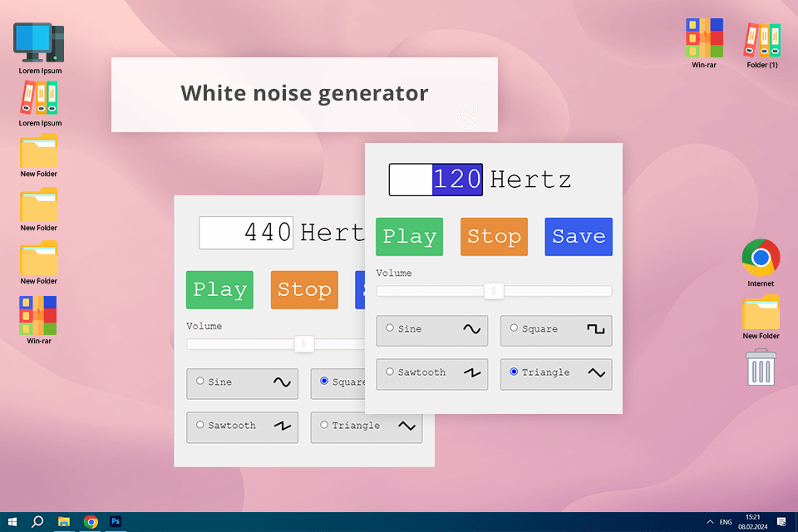Screen dimensions: 798x532
Task: Select Sine waveform in the front panel
Action: click(x=432, y=330)
